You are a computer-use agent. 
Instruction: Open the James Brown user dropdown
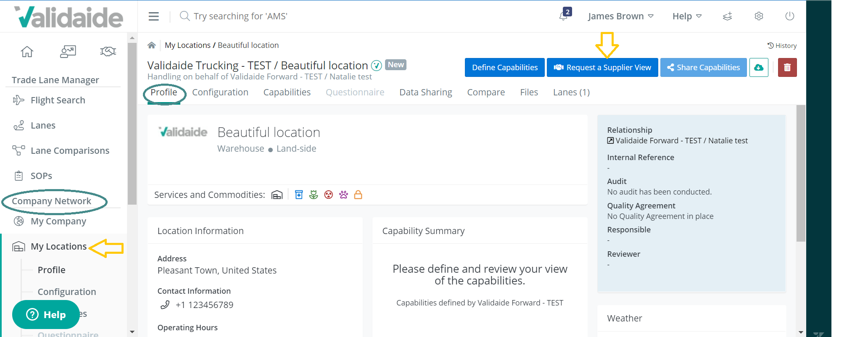click(x=620, y=16)
